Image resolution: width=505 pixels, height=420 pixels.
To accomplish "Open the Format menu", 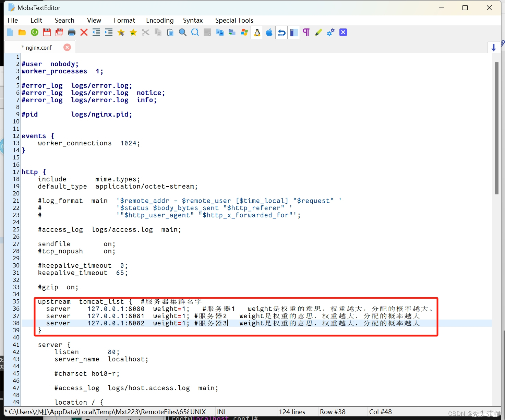I will [x=124, y=21].
